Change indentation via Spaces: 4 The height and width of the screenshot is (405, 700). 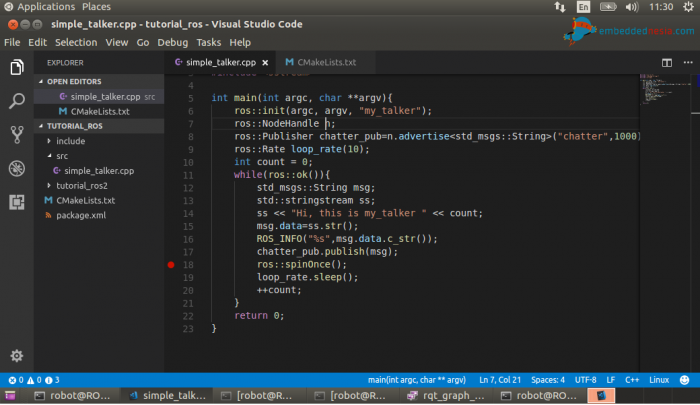tap(548, 380)
